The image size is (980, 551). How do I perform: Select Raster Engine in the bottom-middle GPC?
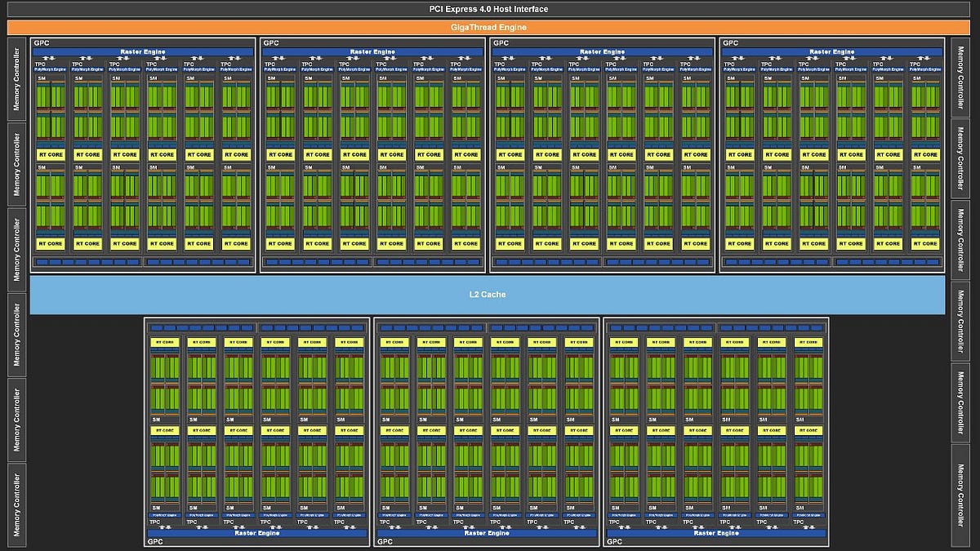point(487,533)
